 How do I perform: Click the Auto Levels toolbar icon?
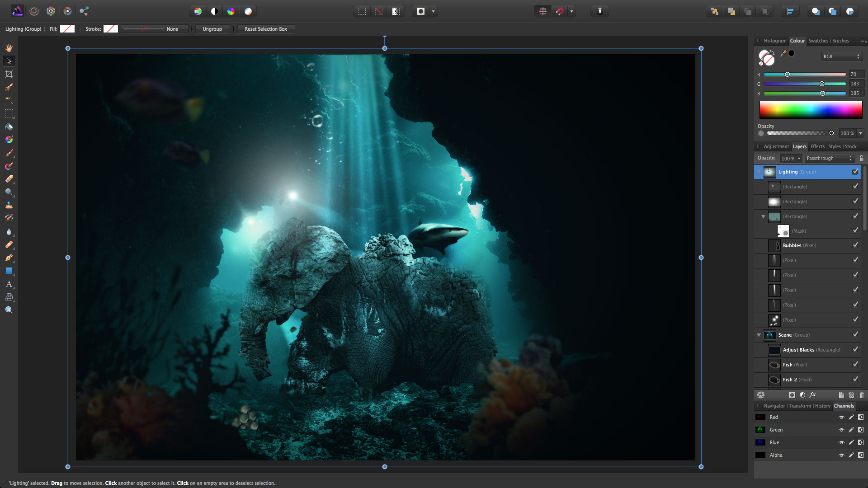pos(198,11)
